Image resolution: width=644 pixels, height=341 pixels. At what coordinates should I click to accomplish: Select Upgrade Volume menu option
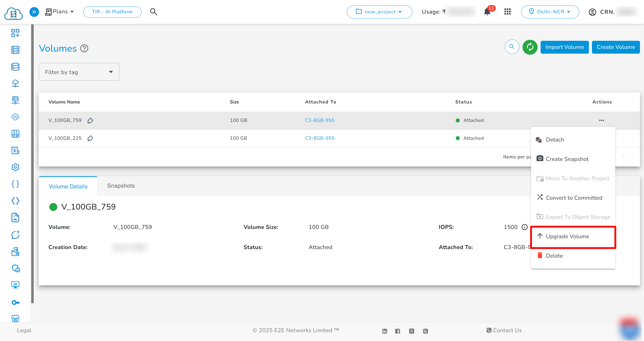point(567,236)
